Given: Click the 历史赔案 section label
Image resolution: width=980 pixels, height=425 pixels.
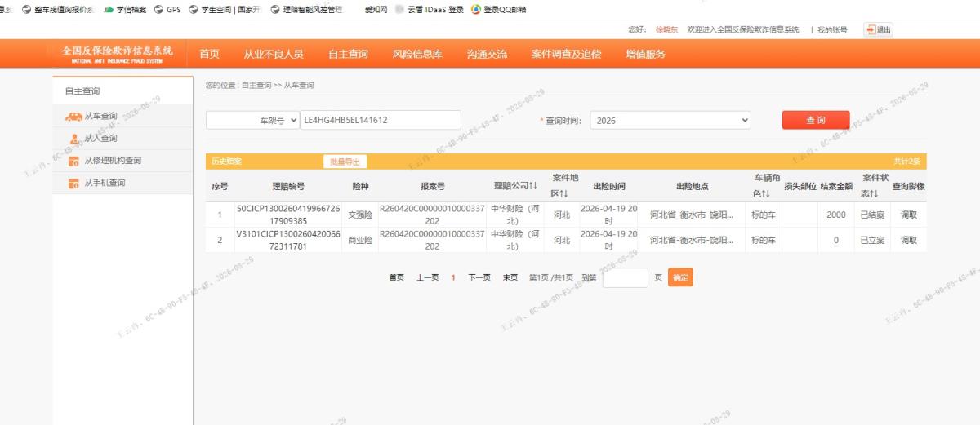Looking at the screenshot, I should [x=226, y=162].
